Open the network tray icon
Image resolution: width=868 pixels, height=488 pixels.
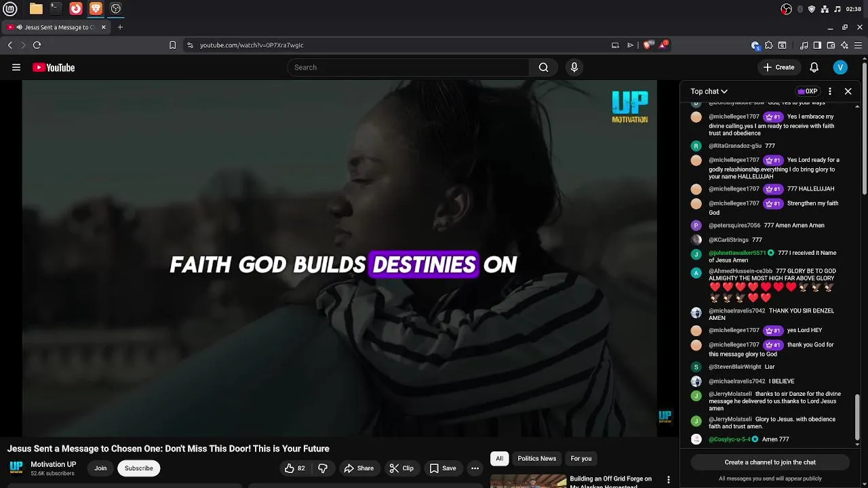pyautogui.click(x=824, y=9)
